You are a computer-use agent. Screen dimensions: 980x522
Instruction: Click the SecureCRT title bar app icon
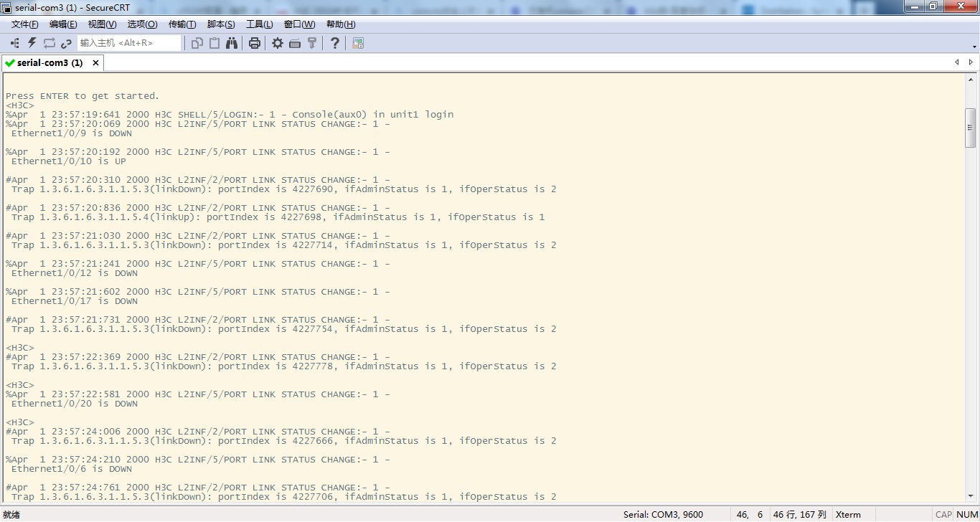pyautogui.click(x=7, y=7)
